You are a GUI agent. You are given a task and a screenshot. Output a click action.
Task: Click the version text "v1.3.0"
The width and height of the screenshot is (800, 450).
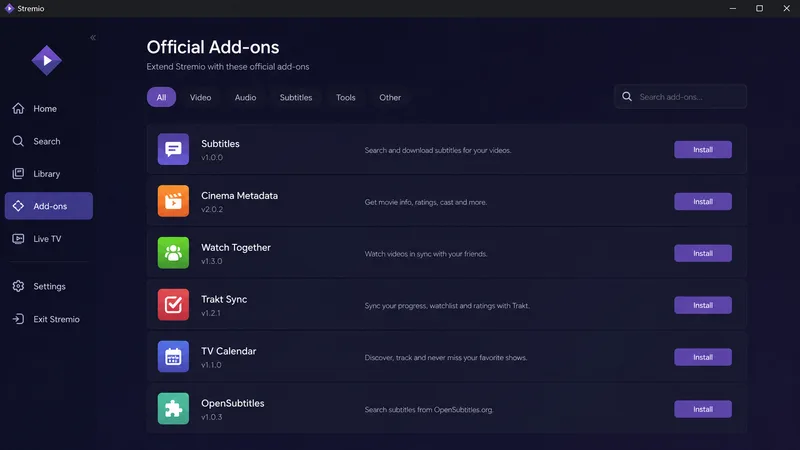[x=212, y=261]
